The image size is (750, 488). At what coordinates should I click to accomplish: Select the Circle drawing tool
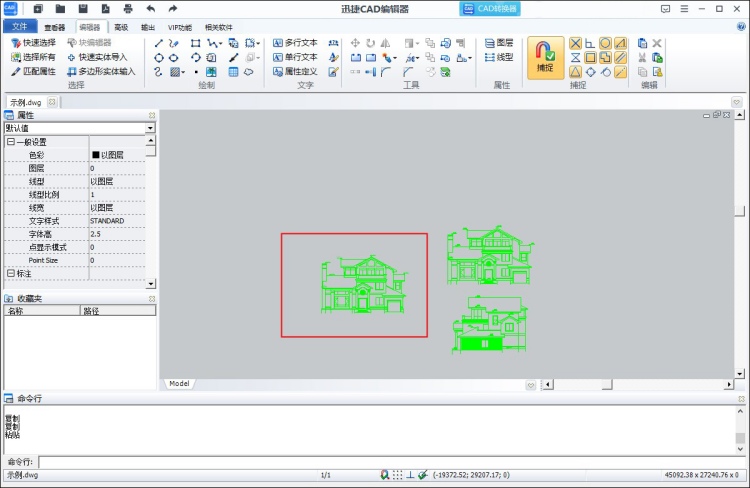[x=159, y=58]
